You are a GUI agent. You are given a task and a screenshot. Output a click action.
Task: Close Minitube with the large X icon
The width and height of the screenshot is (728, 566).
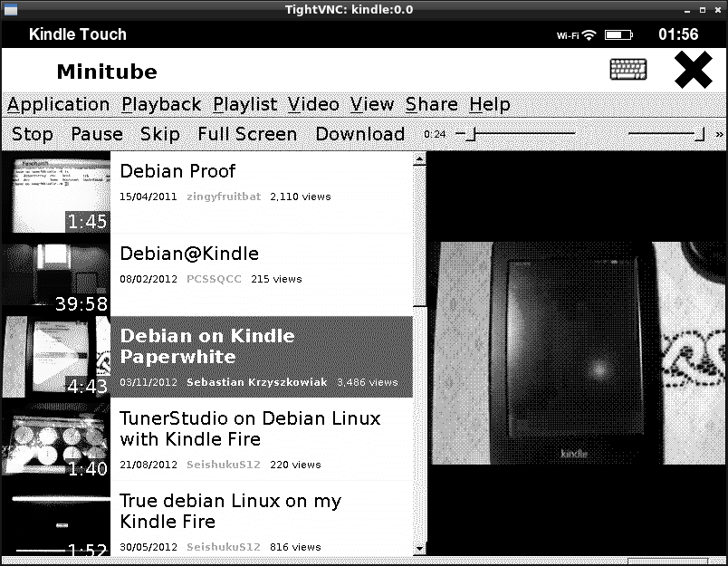pos(694,70)
